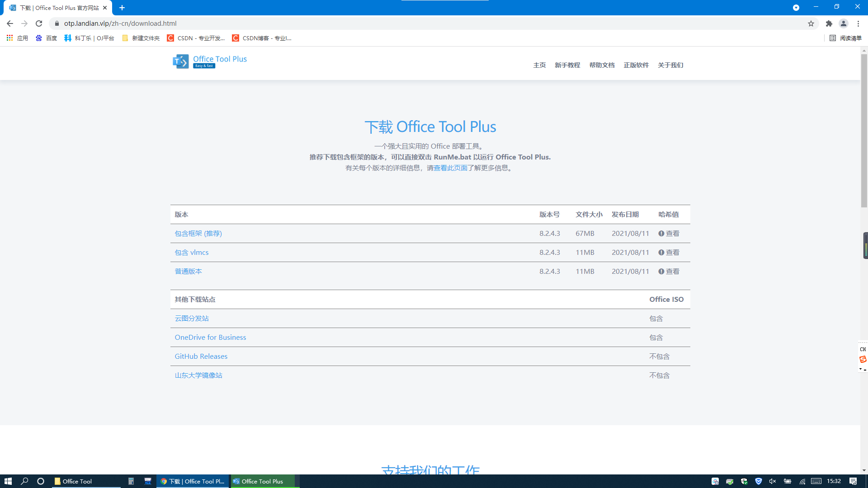Click the Chrome profile avatar icon
This screenshot has width=868, height=488.
point(844,23)
